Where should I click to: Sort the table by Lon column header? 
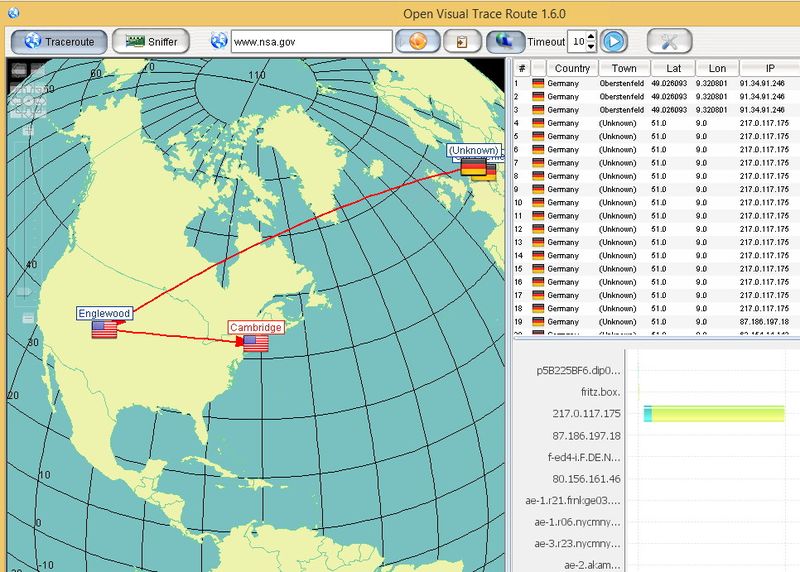tap(717, 68)
